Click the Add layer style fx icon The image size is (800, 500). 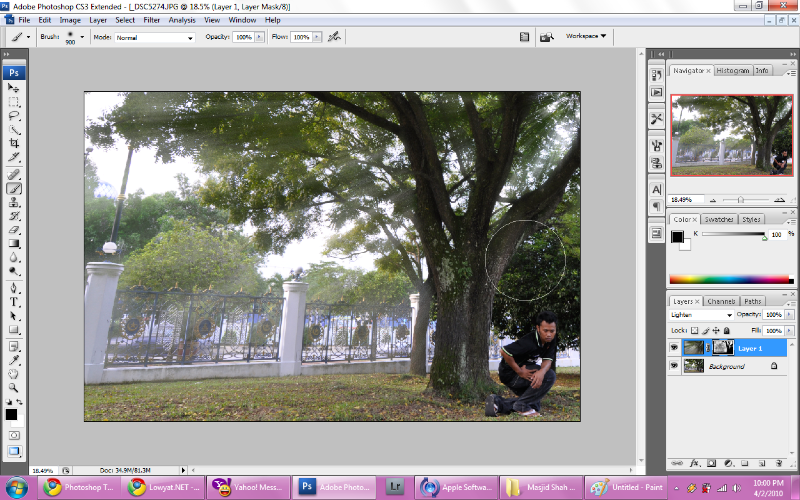pyautogui.click(x=695, y=463)
